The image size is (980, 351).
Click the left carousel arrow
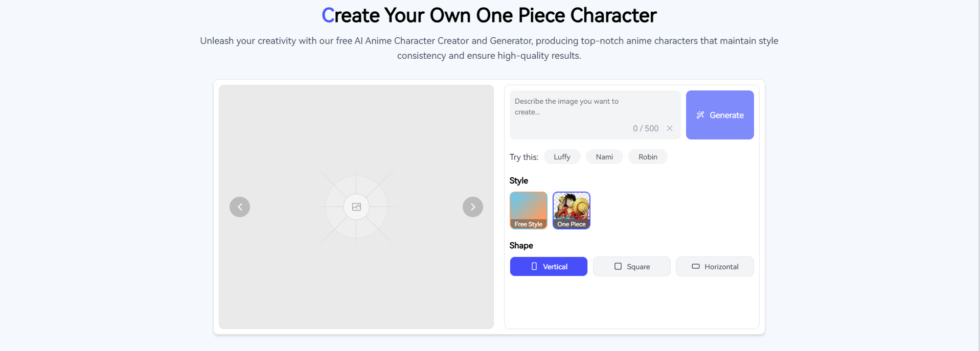tap(240, 206)
